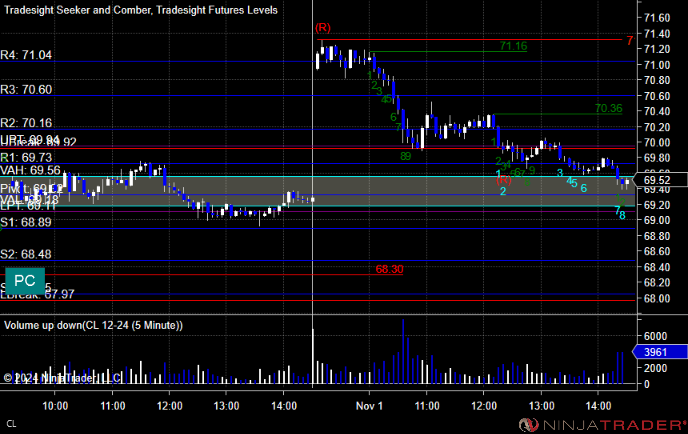Click the green 89 count below the 11:00 low
The width and height of the screenshot is (688, 434).
(x=405, y=156)
